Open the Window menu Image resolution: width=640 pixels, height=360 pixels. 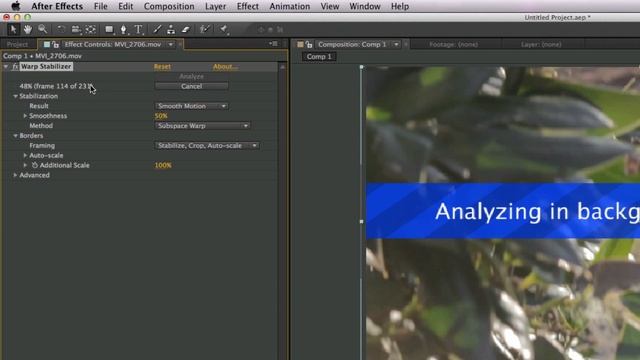[365, 6]
